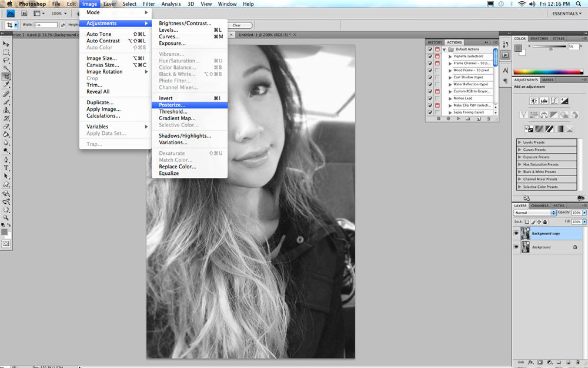This screenshot has width=588, height=368.
Task: Add a layer style with fx icon
Action: point(530,362)
